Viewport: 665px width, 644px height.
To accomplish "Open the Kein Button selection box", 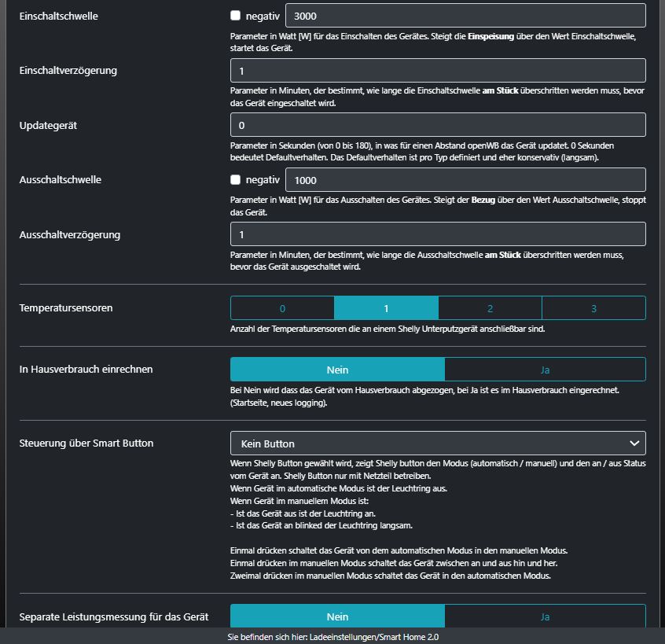I will [x=437, y=443].
